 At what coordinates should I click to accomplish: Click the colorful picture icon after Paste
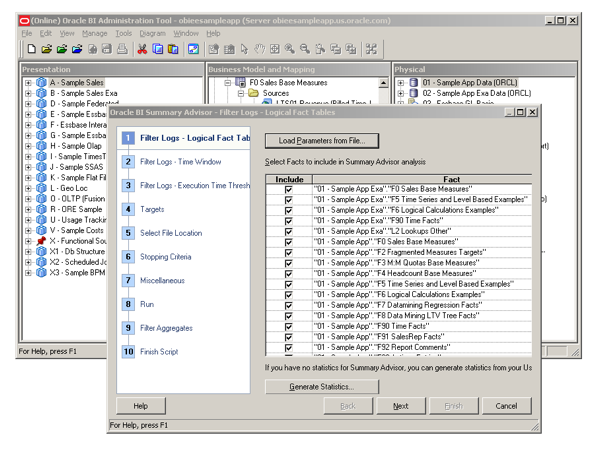[x=193, y=49]
